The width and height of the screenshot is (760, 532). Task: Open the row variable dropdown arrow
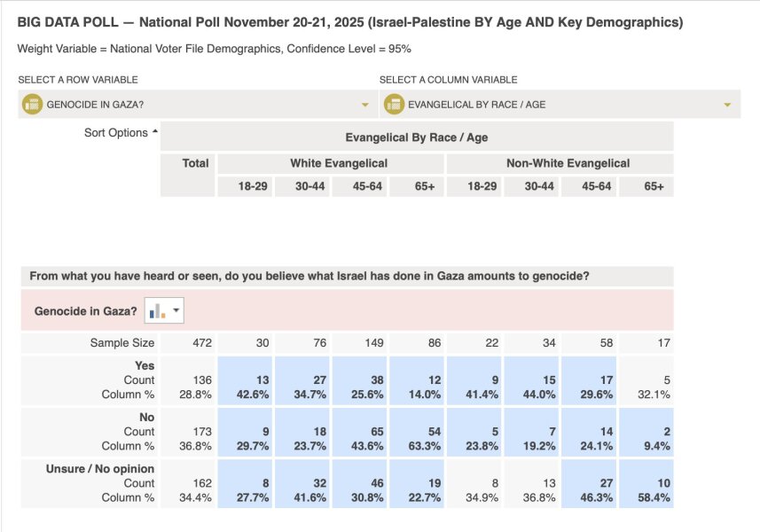(364, 105)
